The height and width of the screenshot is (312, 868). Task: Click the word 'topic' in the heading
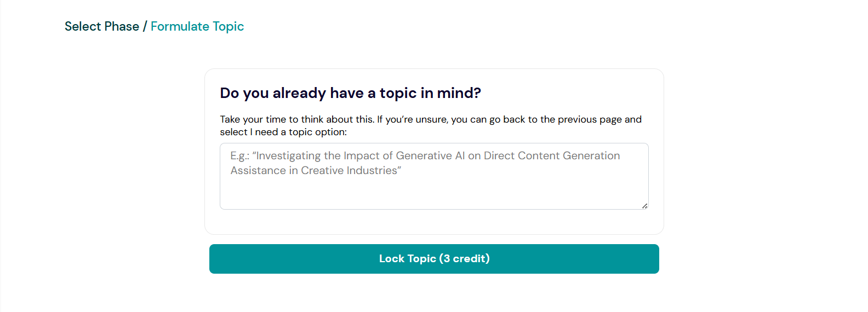(x=398, y=93)
